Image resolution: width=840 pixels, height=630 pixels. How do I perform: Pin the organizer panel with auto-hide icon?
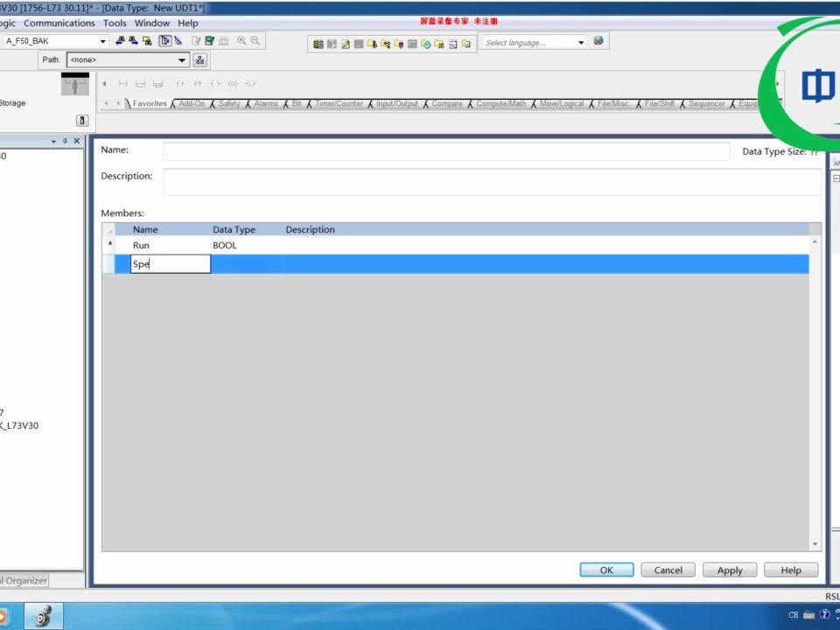tap(65, 141)
